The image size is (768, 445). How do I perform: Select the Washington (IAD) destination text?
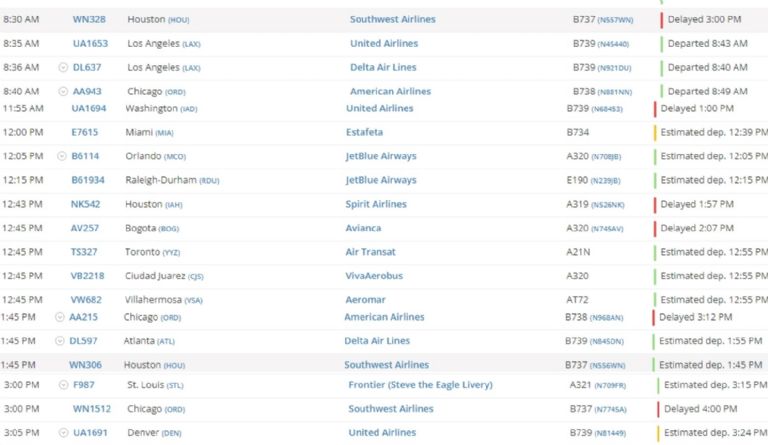point(161,108)
